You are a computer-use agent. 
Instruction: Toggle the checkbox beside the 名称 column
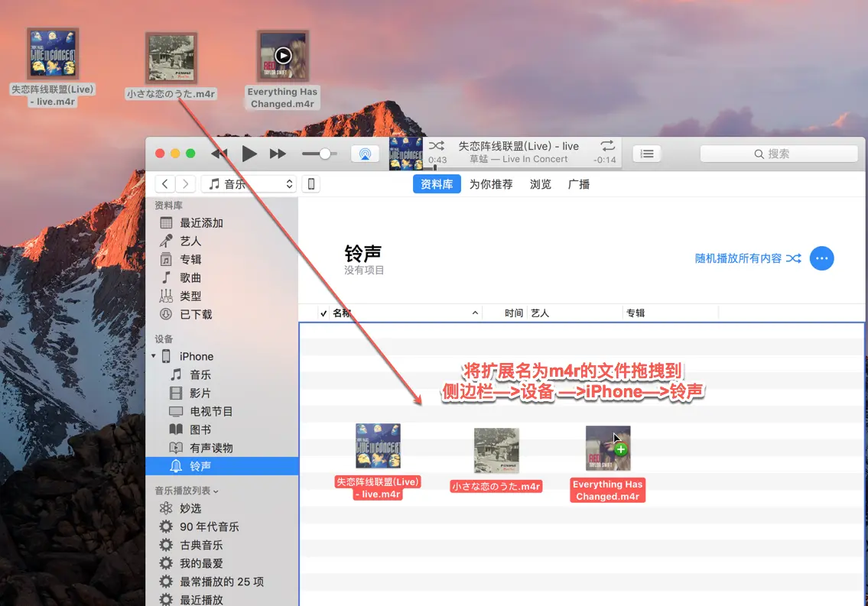tap(324, 313)
